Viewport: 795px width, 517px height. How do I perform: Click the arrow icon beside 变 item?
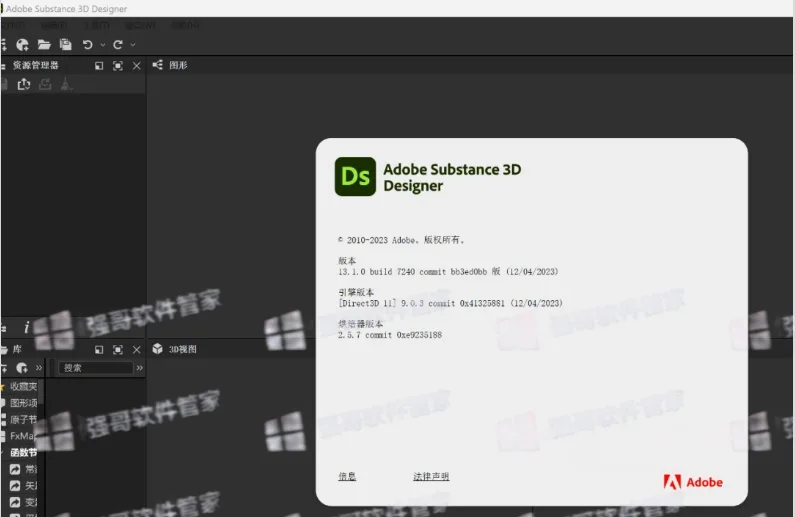click(x=15, y=502)
